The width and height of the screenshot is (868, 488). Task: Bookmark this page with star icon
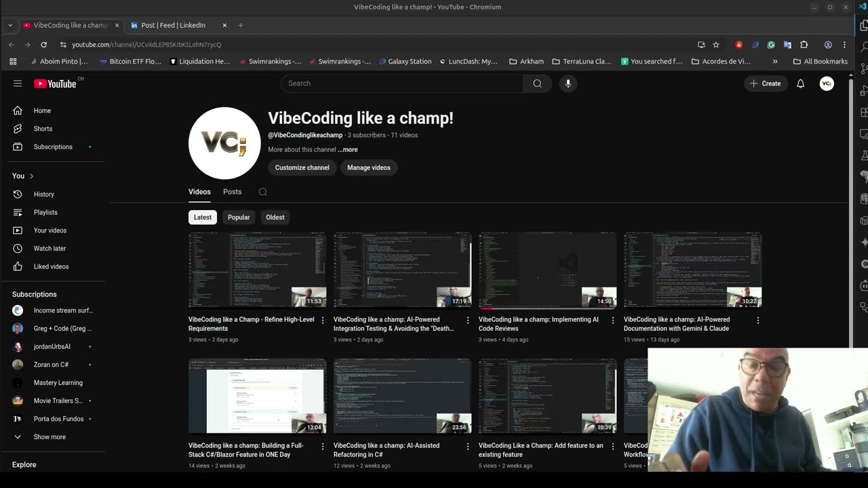tap(716, 45)
